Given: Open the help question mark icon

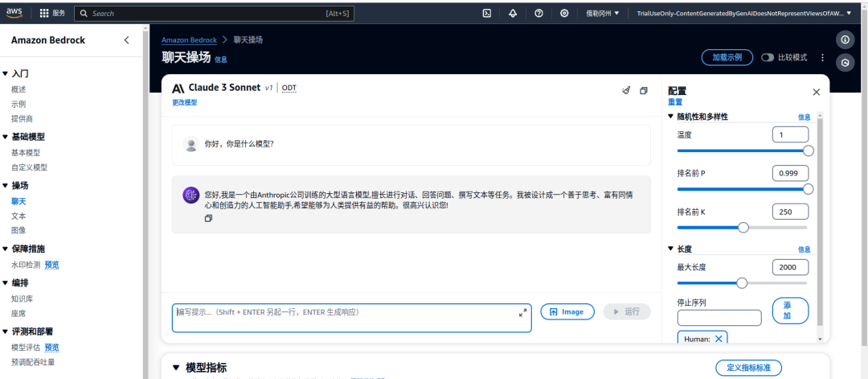Looking at the screenshot, I should (538, 14).
